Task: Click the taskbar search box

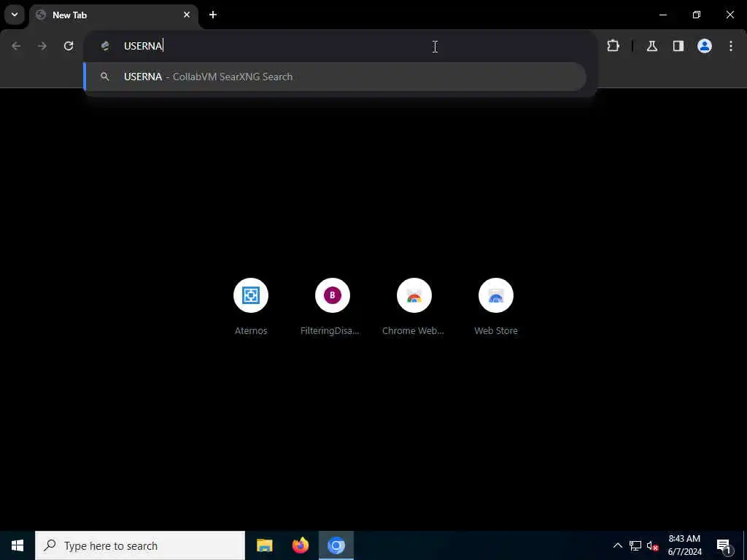Action: (140, 545)
